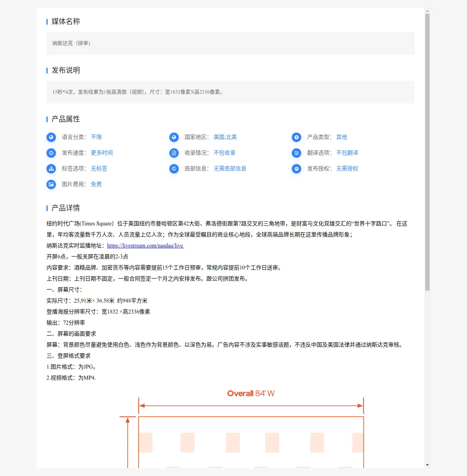The width and height of the screenshot is (467, 476).
Task: Click the line 一、屏幕尺寸：
Action: click(x=65, y=290)
